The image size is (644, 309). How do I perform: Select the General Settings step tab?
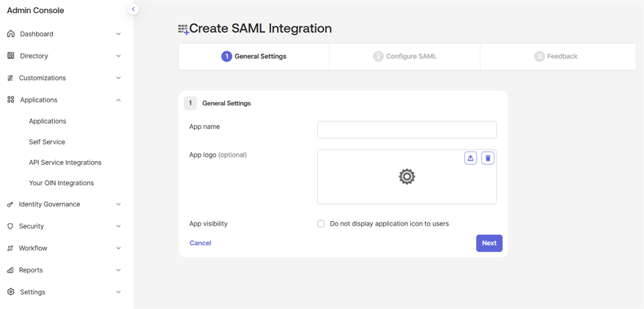(253, 56)
